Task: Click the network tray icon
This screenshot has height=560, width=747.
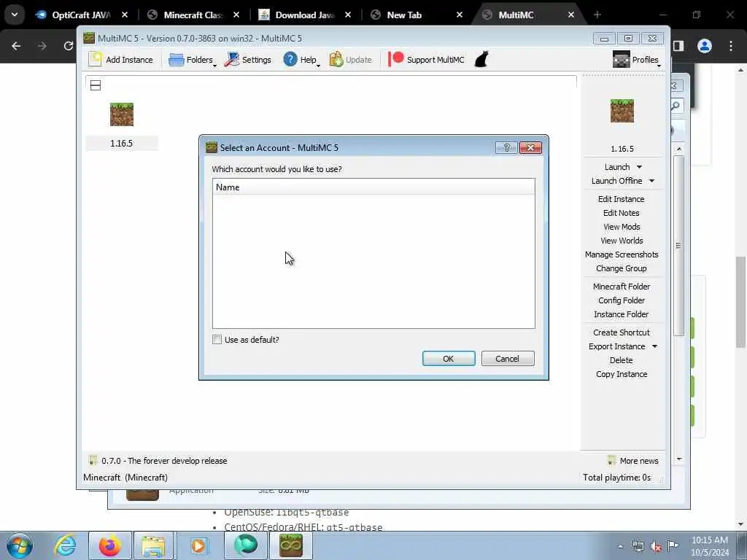Action: click(638, 547)
